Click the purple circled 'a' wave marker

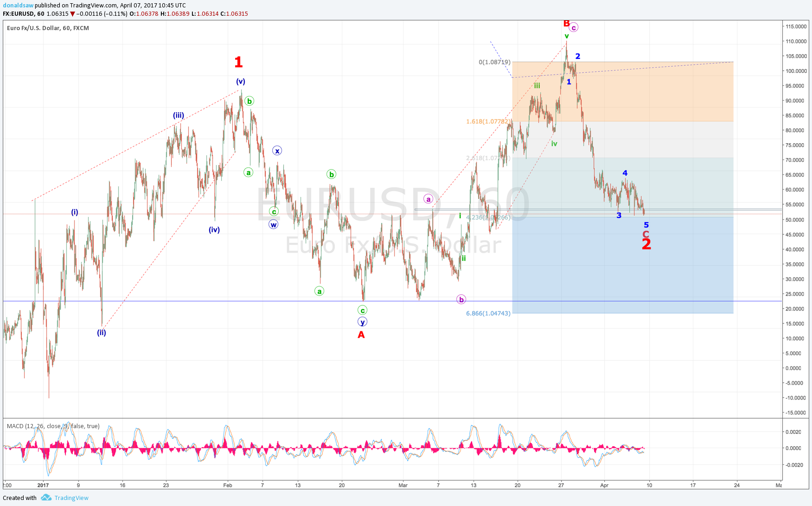(428, 199)
